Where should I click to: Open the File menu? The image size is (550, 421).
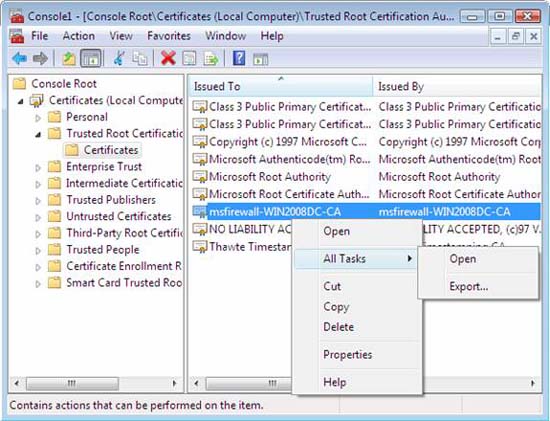(x=40, y=36)
